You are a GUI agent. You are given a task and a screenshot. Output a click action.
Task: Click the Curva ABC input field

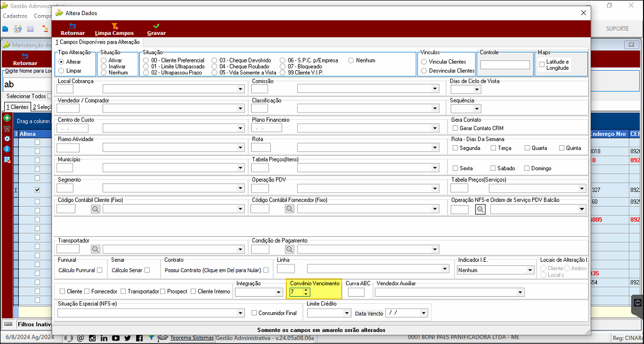[356, 292]
